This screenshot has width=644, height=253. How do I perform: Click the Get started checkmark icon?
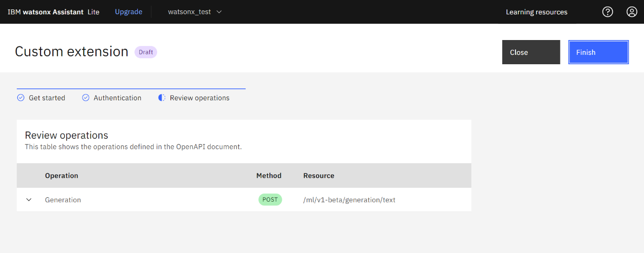(21, 98)
